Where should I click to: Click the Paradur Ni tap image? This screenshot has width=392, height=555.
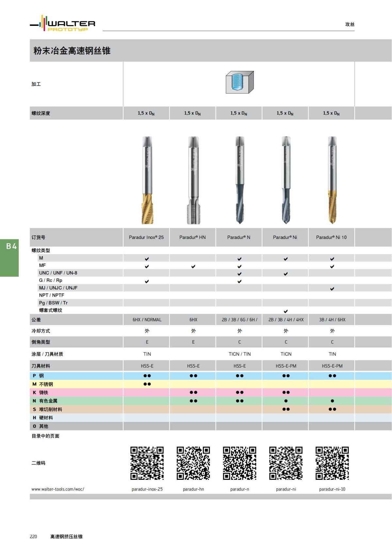286,180
